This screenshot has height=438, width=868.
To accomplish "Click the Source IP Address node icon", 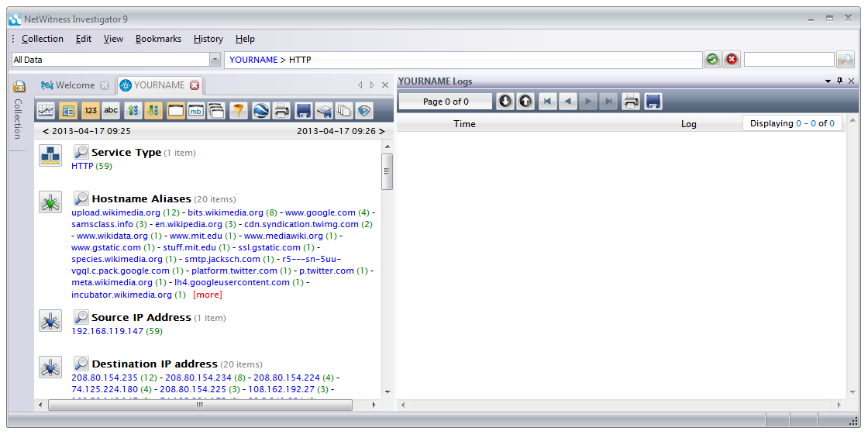I will click(x=50, y=321).
